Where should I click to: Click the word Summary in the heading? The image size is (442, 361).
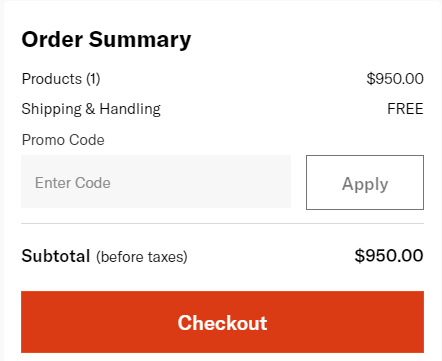click(x=140, y=40)
